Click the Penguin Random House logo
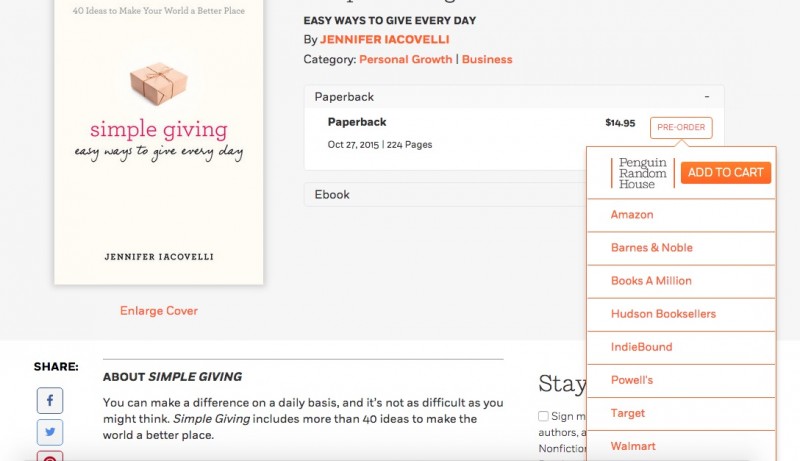Screen dimensions: 800x461 tap(643, 173)
